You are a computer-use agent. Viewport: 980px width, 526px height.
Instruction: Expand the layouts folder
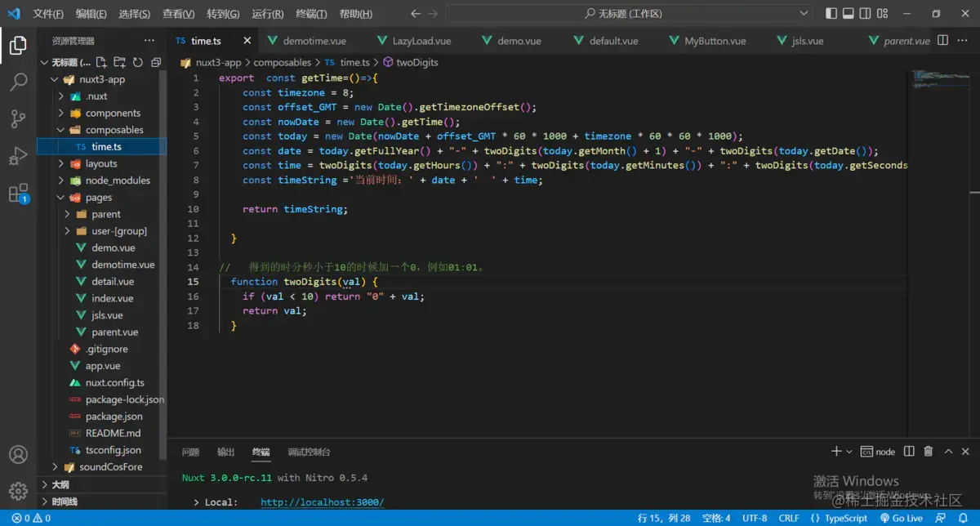pos(61,163)
